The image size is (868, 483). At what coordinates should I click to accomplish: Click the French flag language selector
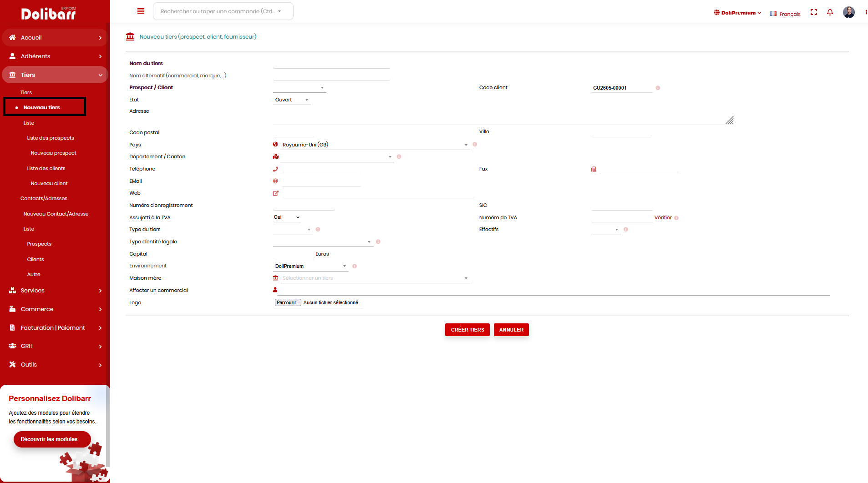(x=785, y=14)
